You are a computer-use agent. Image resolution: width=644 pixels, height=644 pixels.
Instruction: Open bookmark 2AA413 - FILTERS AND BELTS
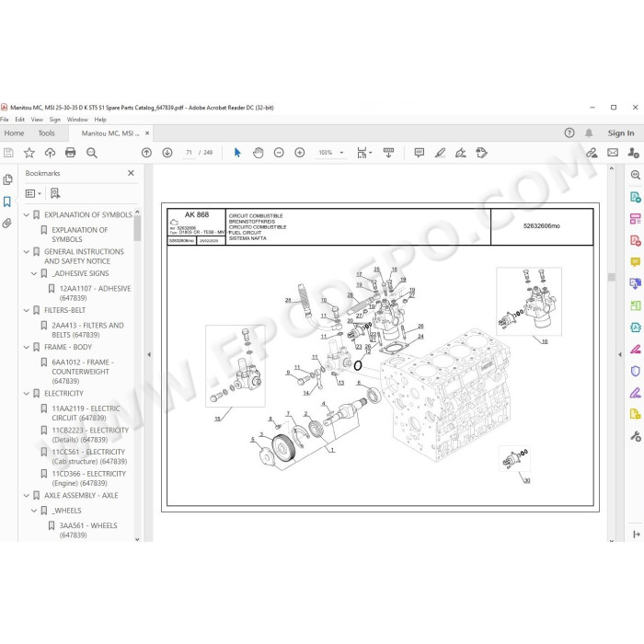click(x=88, y=330)
